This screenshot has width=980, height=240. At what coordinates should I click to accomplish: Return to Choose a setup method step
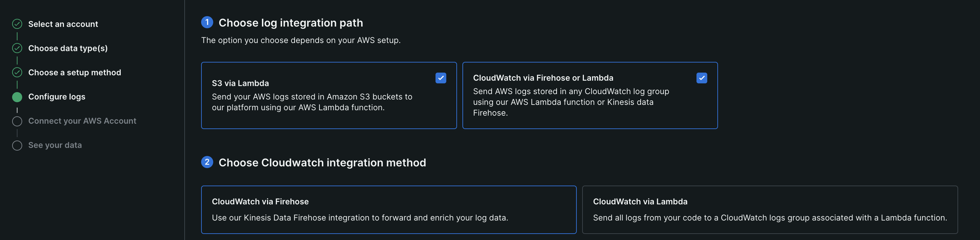[x=75, y=72]
